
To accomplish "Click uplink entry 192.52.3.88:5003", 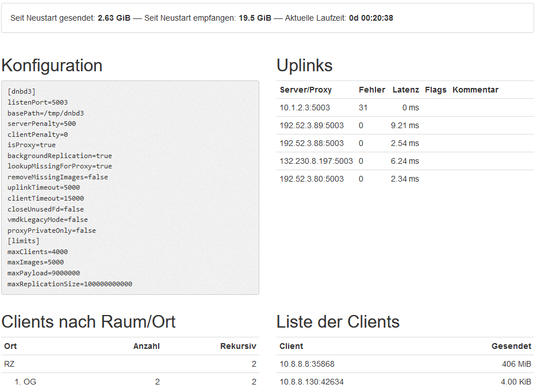I will click(312, 143).
